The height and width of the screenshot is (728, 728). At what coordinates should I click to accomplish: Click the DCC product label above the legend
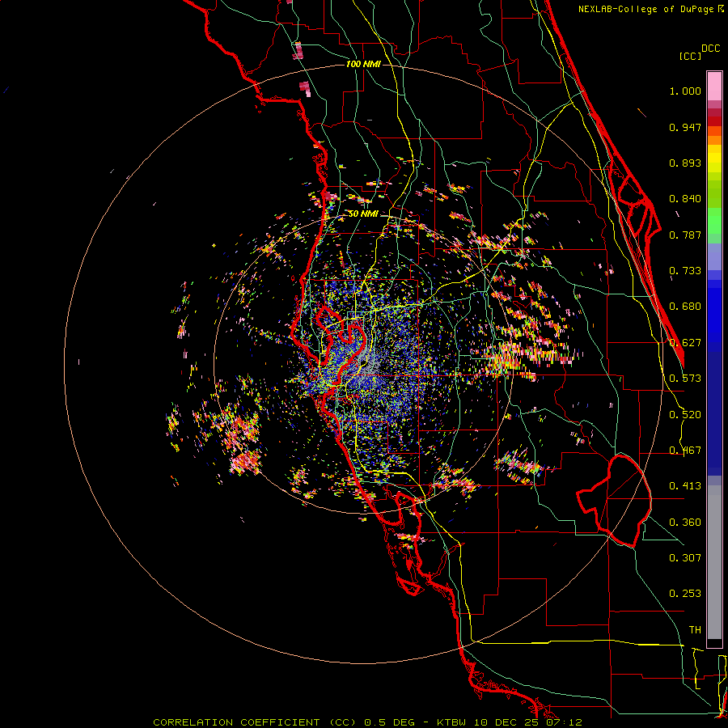point(710,49)
